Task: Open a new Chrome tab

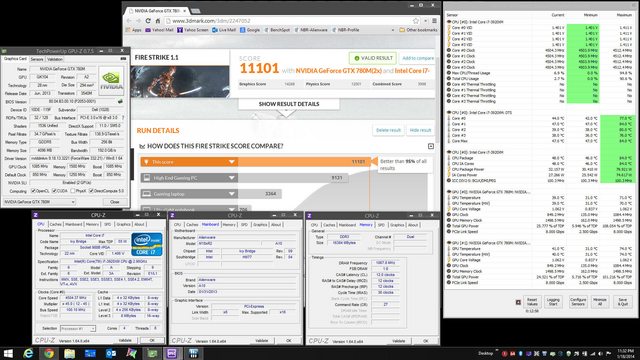Action: pyautogui.click(x=196, y=11)
